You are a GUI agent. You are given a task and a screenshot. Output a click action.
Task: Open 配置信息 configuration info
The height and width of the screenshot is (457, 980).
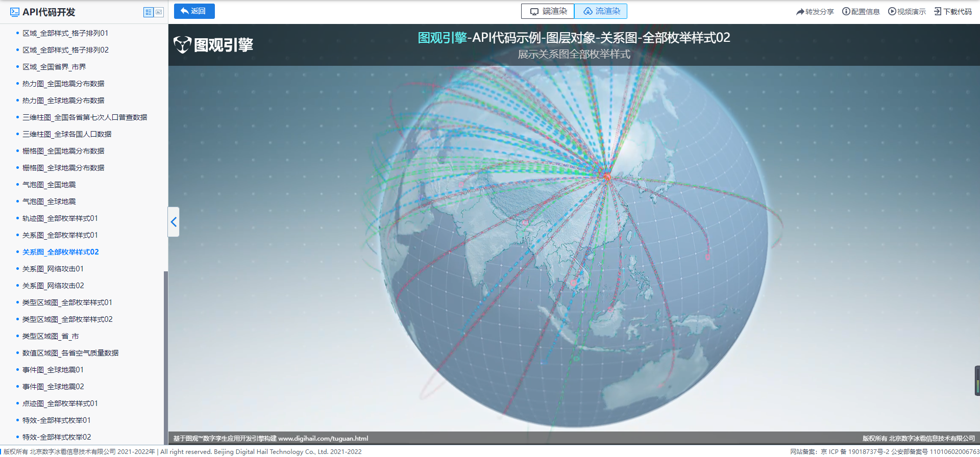coord(861,12)
